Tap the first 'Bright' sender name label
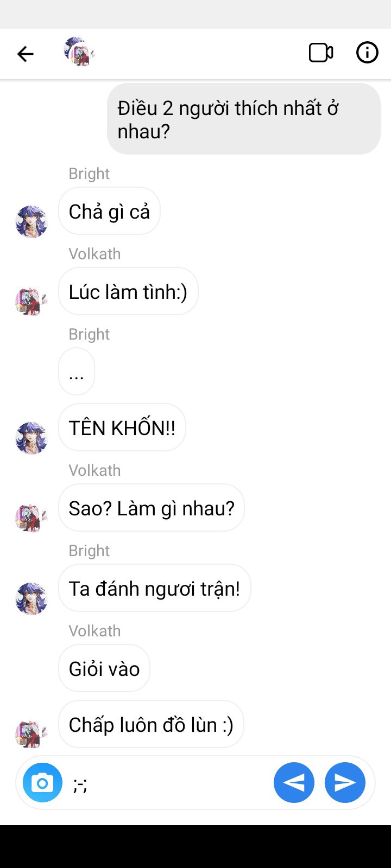This screenshot has height=868, width=391. click(89, 174)
